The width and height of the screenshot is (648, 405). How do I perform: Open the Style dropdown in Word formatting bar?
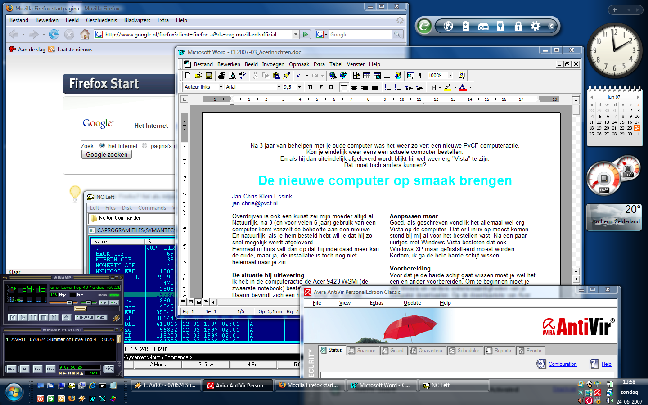(x=221, y=87)
